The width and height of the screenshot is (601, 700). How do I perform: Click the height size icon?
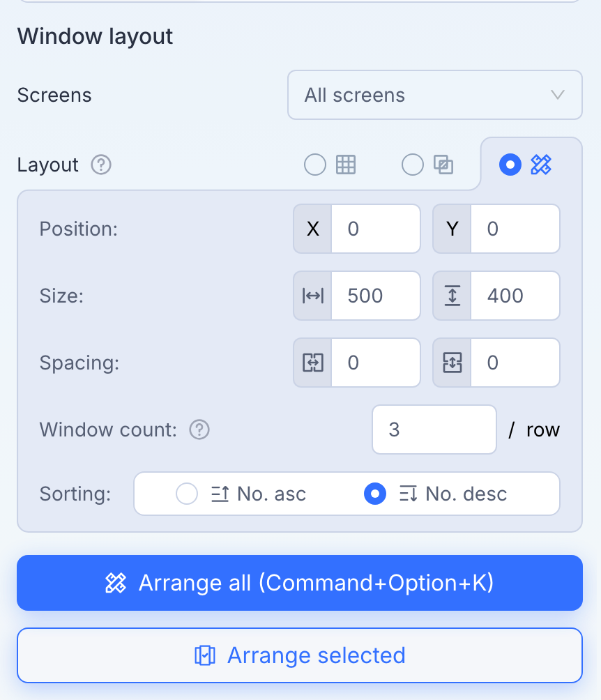pos(452,296)
